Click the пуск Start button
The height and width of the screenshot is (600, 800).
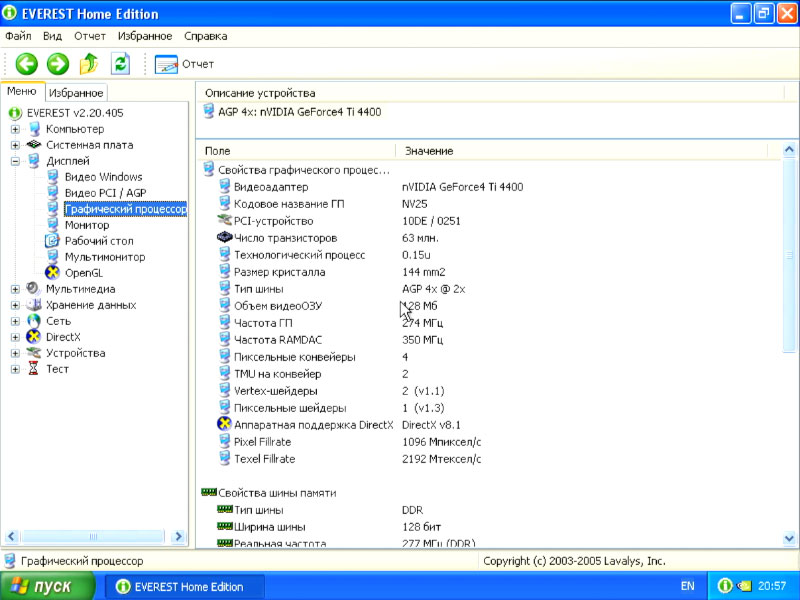(50, 586)
